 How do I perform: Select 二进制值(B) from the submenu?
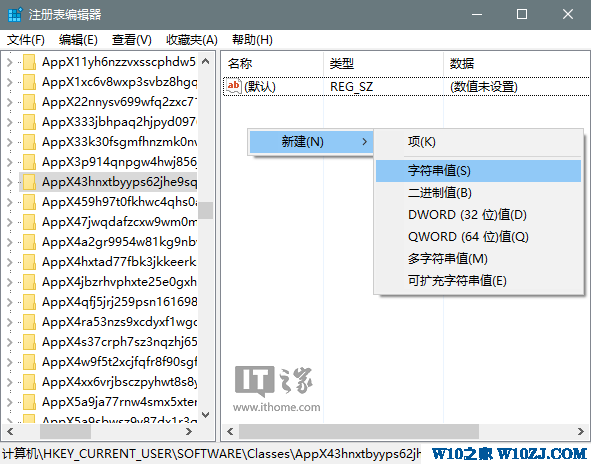tap(479, 193)
